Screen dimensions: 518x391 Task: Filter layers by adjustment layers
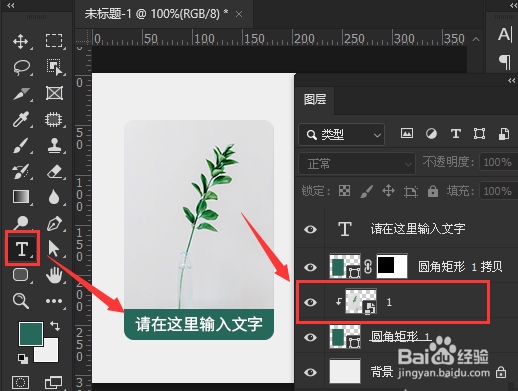point(431,134)
